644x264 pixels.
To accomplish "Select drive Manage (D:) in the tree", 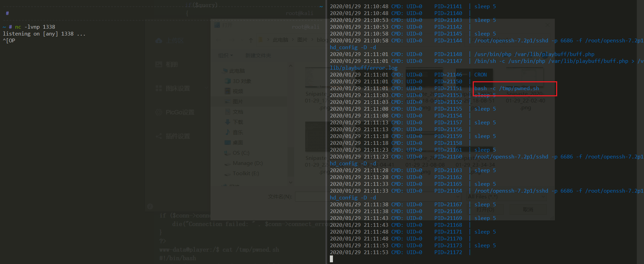I will pos(247,163).
